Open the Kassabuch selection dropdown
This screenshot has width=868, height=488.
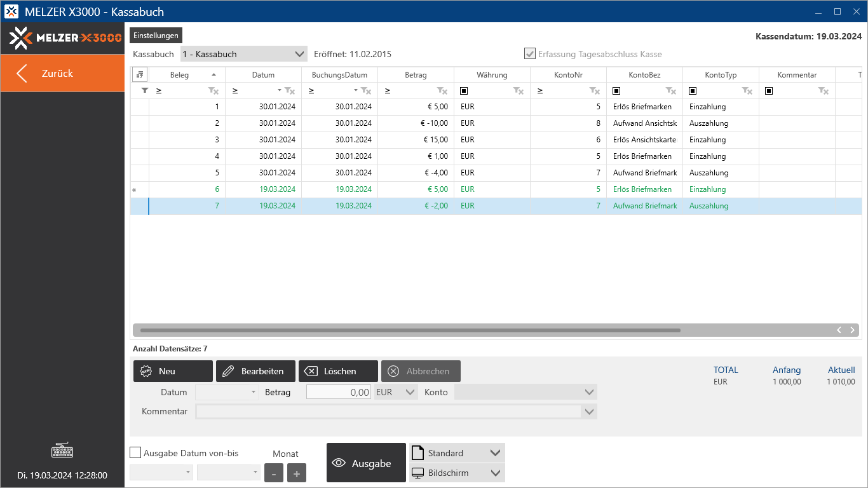244,54
